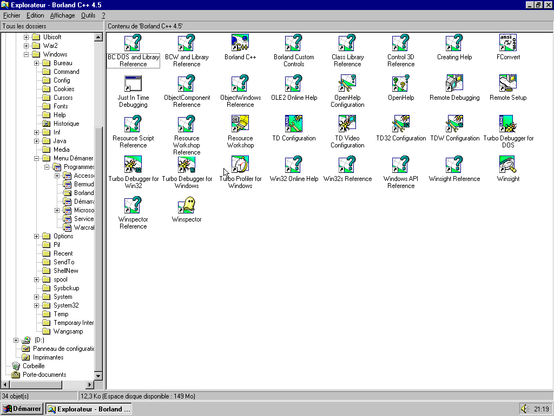This screenshot has height=416, width=554.
Task: Click folder tree vertical scrollbar down arrow
Action: coord(99,376)
